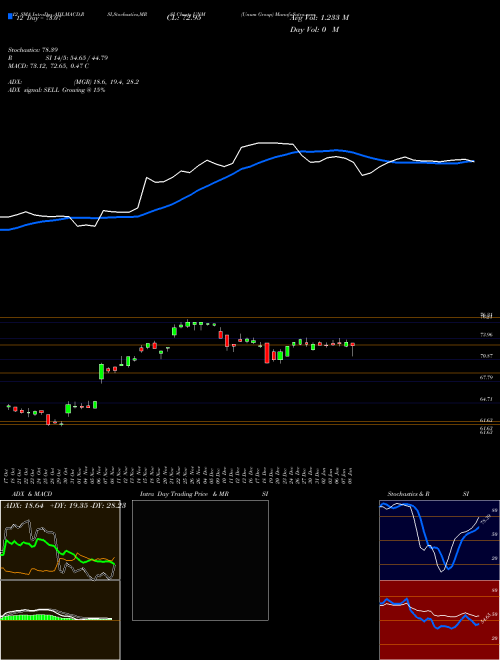Click the 70.87 price axis label

[x=486, y=356]
